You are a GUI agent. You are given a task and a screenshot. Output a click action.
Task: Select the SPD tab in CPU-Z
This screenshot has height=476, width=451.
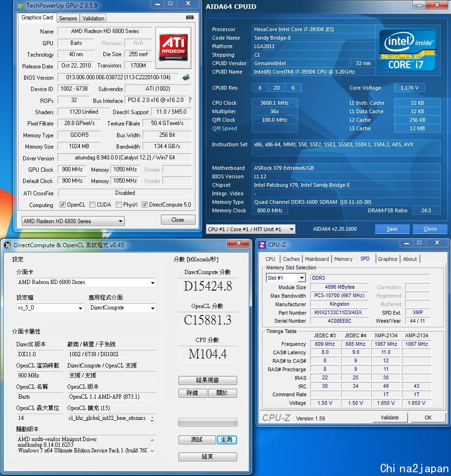pos(365,259)
